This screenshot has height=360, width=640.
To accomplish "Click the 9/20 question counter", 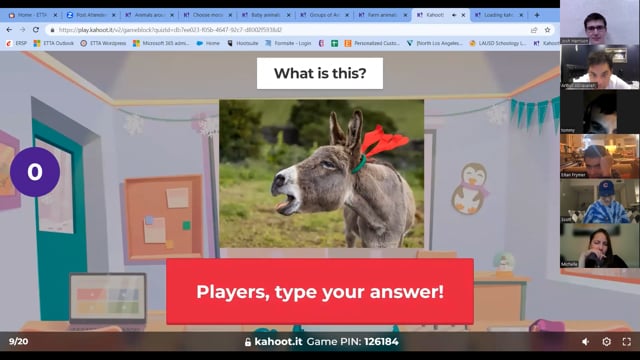I will tap(19, 342).
